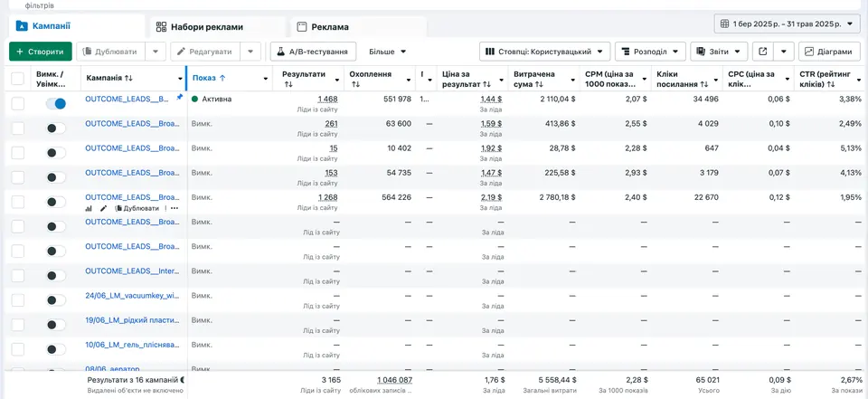The height and width of the screenshot is (399, 868).
Task: Open the active OUTCOME_LEADS__B campaign link
Action: [x=127, y=99]
